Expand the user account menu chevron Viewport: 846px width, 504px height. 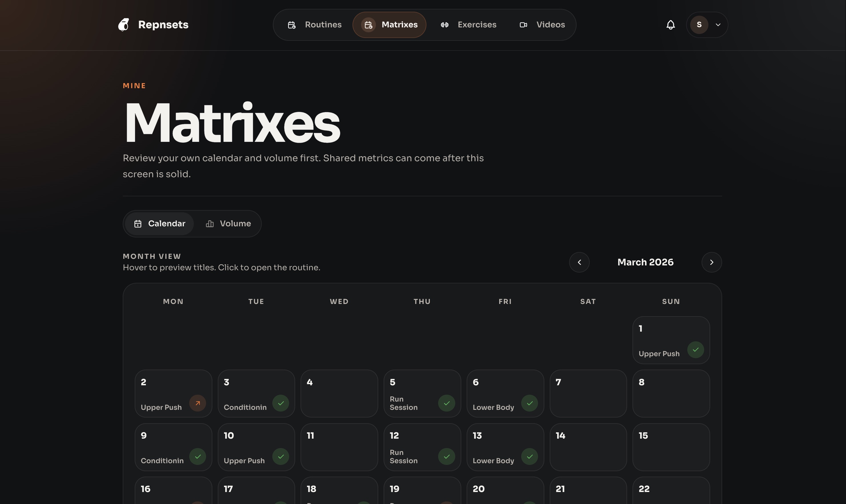718,25
